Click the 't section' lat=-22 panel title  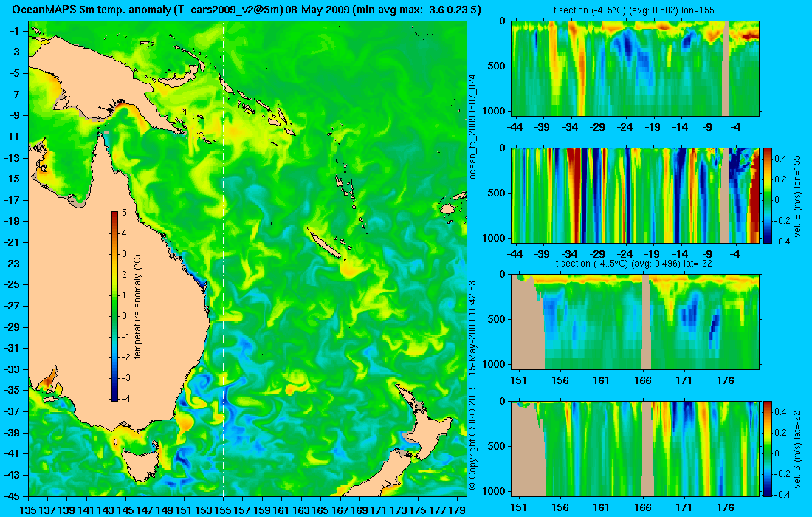pos(635,263)
